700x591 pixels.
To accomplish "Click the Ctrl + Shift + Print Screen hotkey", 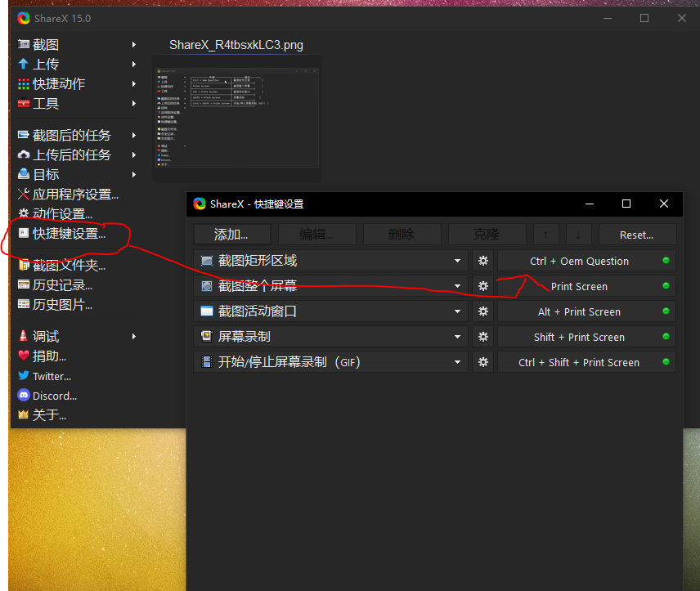I will coord(586,362).
